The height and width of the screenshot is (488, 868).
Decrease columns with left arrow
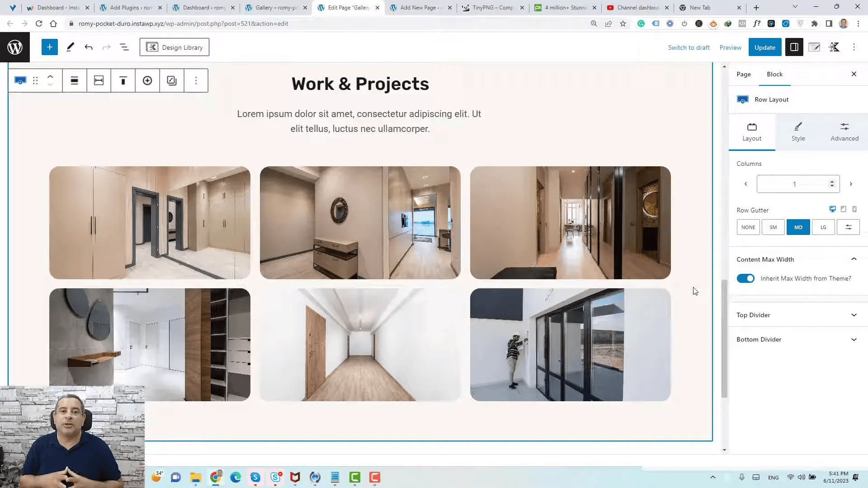pyautogui.click(x=746, y=184)
